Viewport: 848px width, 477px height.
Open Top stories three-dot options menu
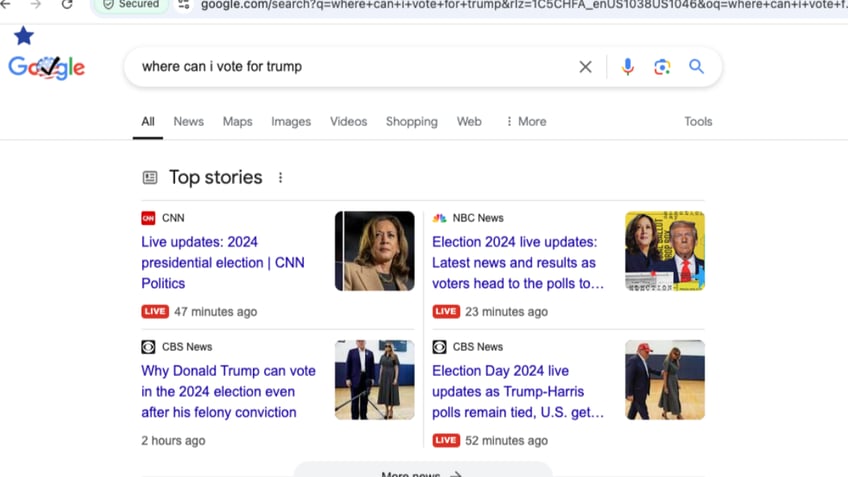[x=280, y=177]
